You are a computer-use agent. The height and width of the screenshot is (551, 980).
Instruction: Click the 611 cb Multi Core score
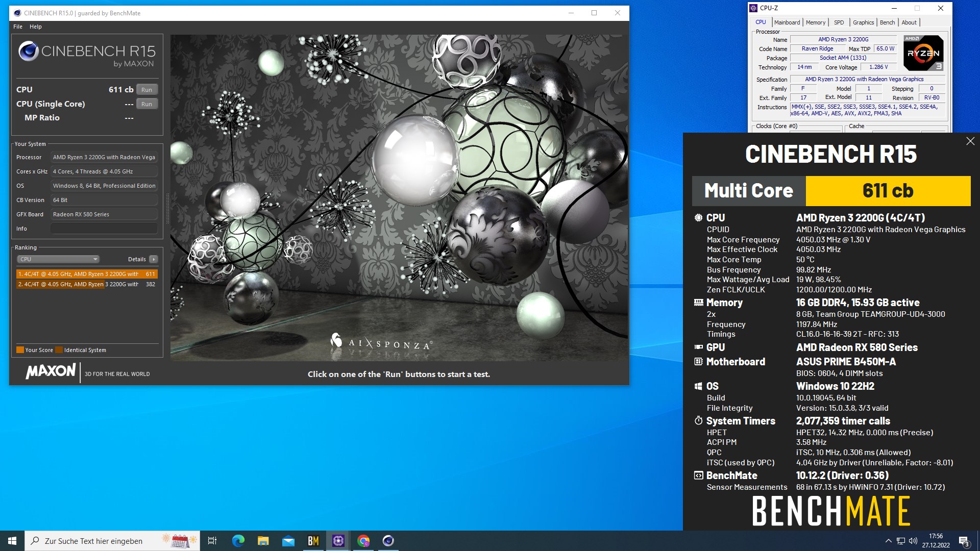[x=888, y=191]
